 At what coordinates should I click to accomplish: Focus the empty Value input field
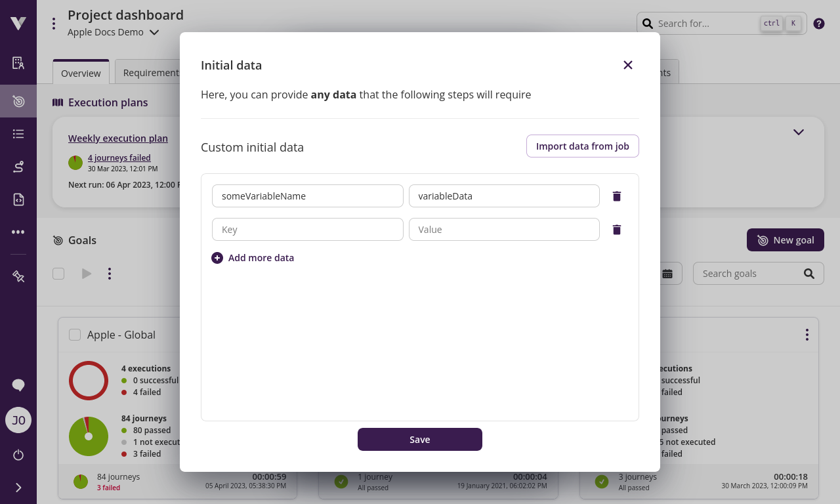(x=504, y=230)
